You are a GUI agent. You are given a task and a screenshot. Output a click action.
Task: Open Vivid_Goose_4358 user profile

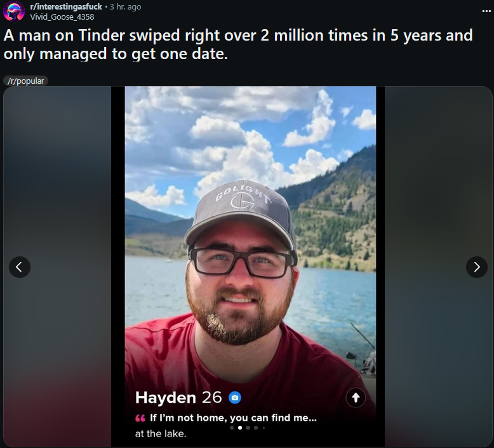(62, 17)
